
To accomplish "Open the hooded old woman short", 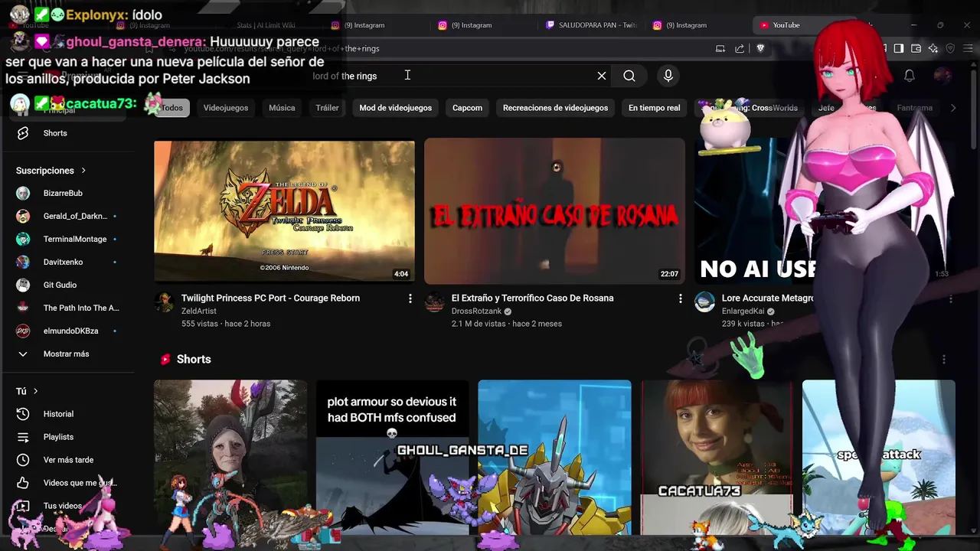I will pos(230,458).
